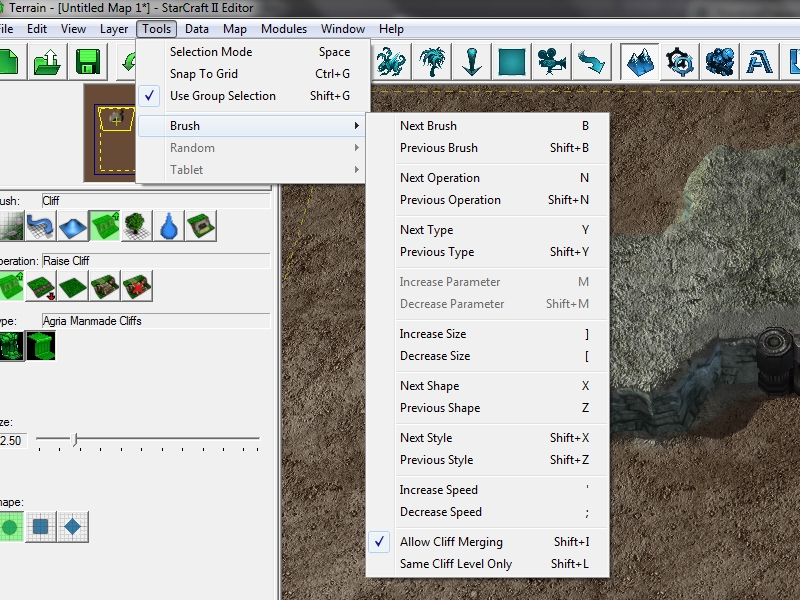
Task: Open the Terrain module mountain icon
Action: [x=640, y=62]
